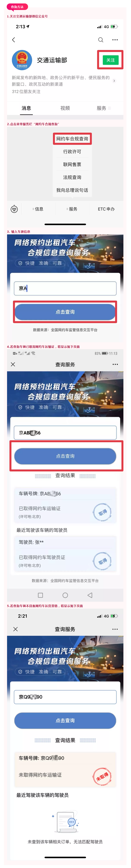
Task: Tap the back arrow on the 交通运输部 profile
Action: point(13,40)
